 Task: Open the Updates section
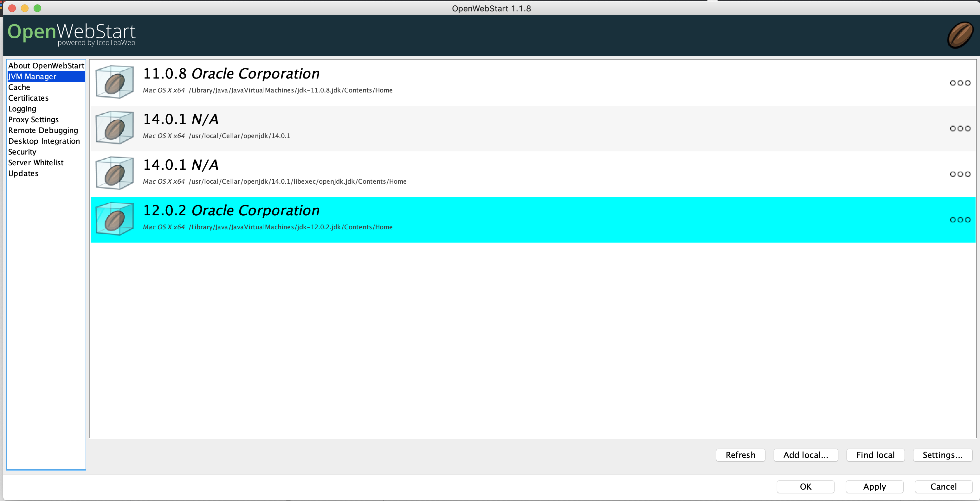coord(23,173)
